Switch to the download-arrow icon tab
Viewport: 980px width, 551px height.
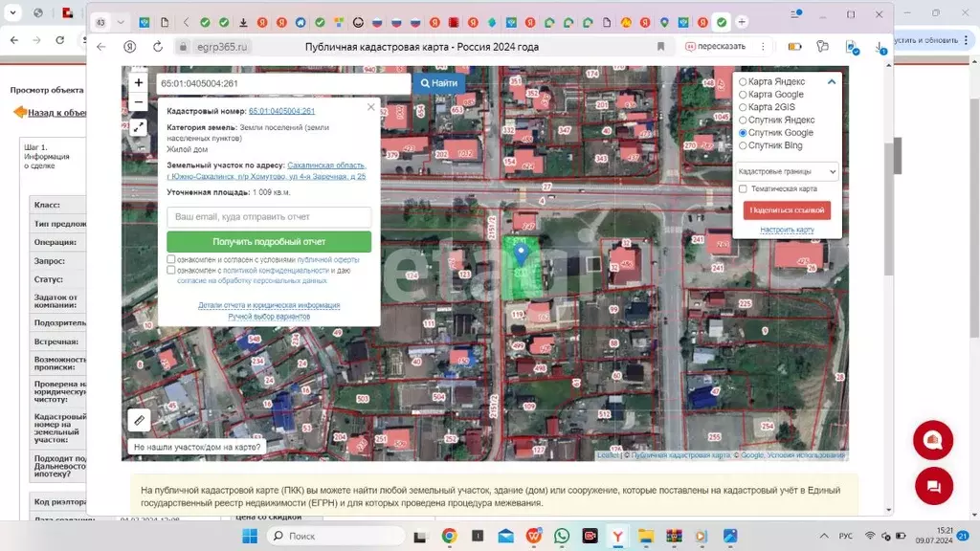click(243, 23)
